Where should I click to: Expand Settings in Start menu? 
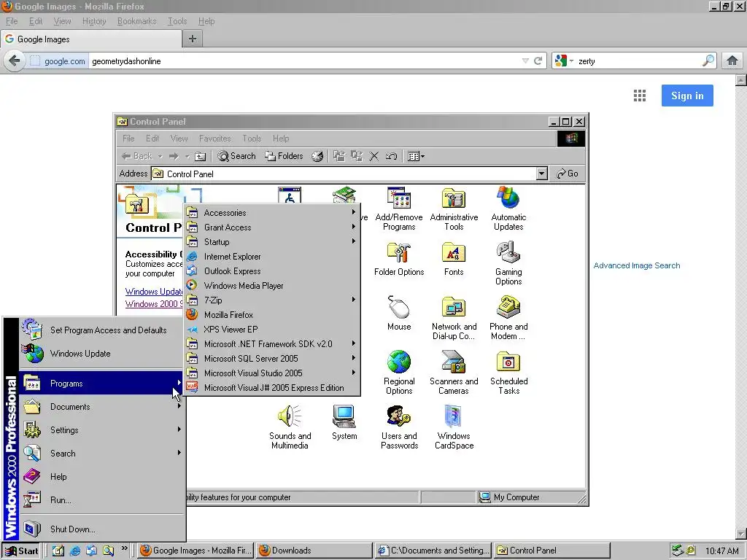click(101, 430)
